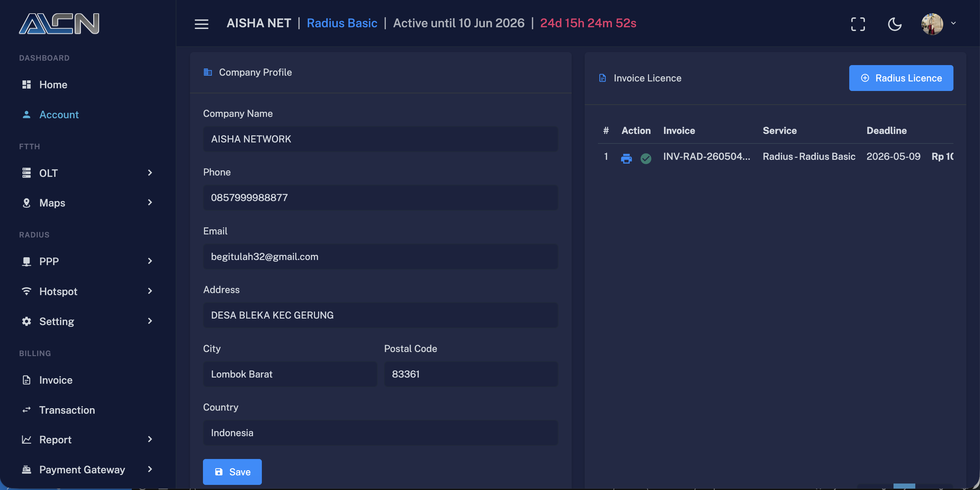Image resolution: width=980 pixels, height=490 pixels.
Task: Print the INV-RAD invoice
Action: pyautogui.click(x=626, y=158)
